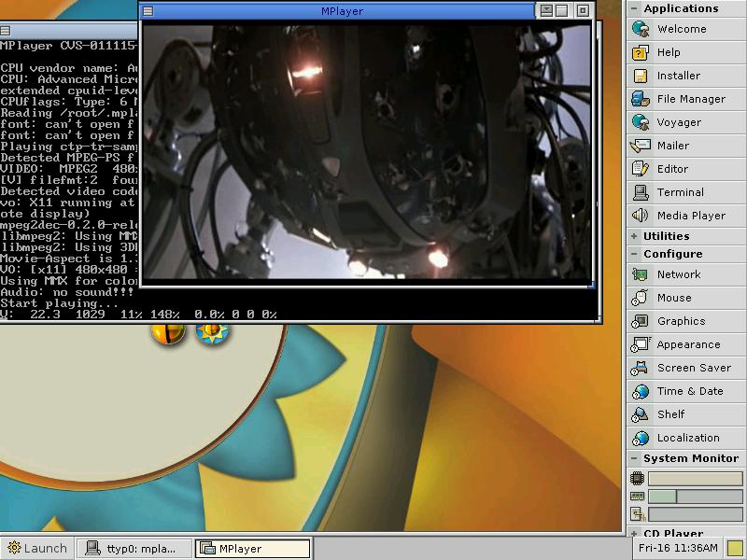Click the CPU usage bar
The image size is (747, 560).
(695, 479)
